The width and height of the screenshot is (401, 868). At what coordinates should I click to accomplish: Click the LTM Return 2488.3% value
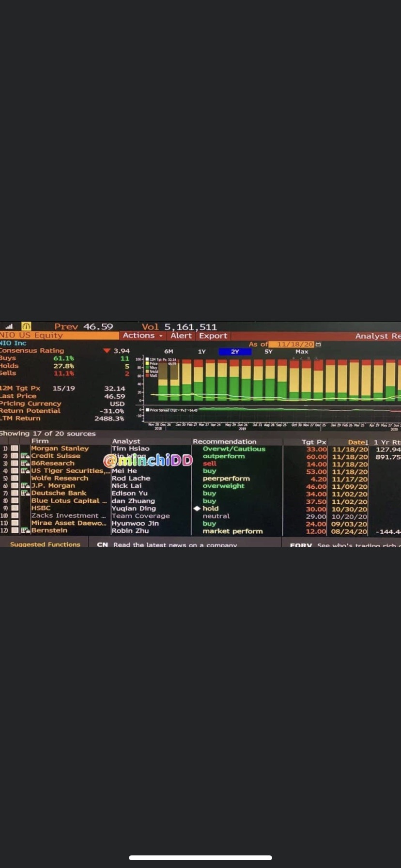(x=109, y=418)
